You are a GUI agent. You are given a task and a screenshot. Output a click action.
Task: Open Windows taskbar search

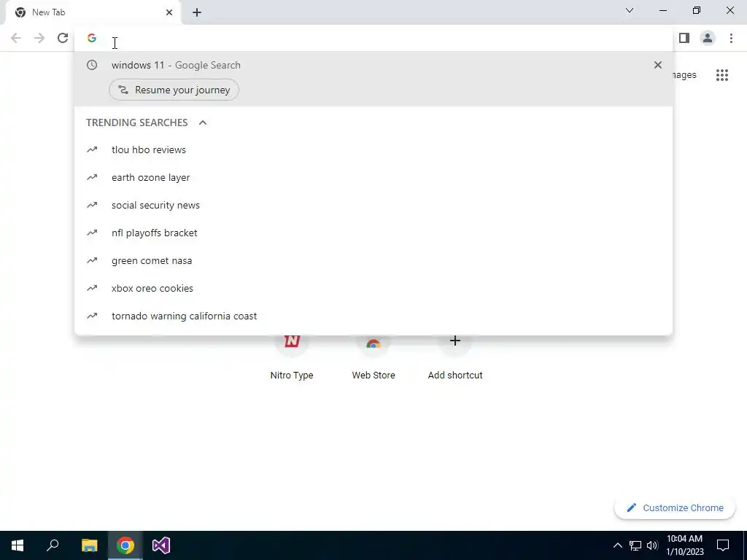[x=53, y=545]
